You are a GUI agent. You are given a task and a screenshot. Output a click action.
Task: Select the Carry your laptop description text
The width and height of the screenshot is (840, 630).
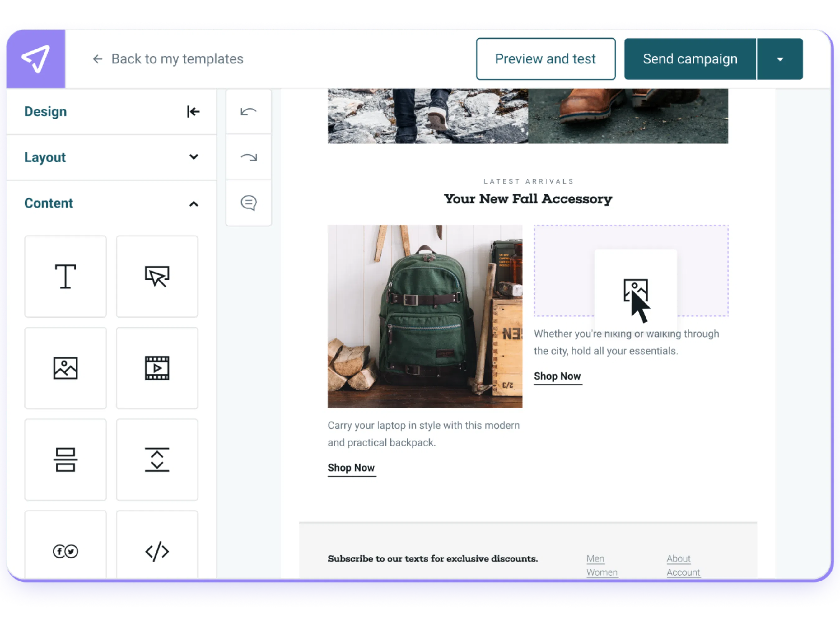(x=424, y=434)
